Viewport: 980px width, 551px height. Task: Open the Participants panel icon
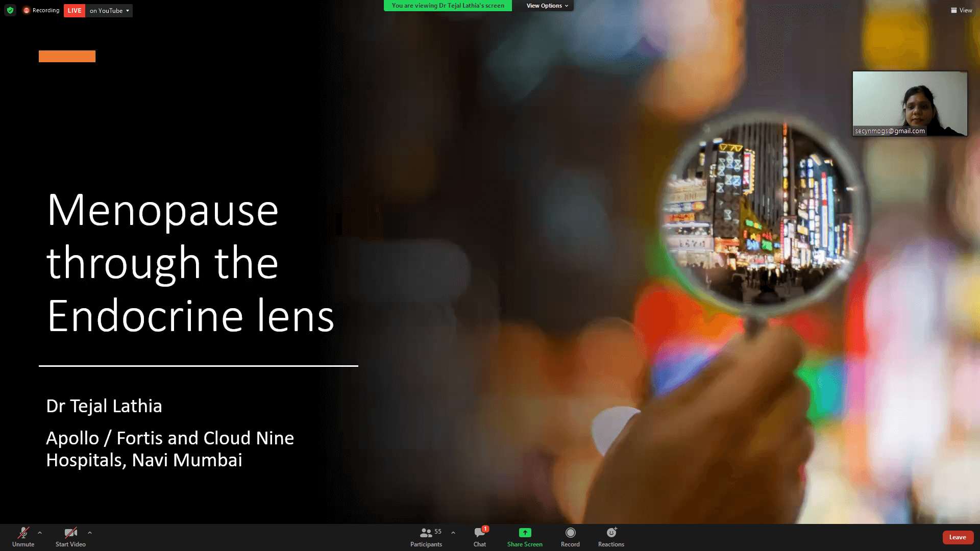point(426,533)
